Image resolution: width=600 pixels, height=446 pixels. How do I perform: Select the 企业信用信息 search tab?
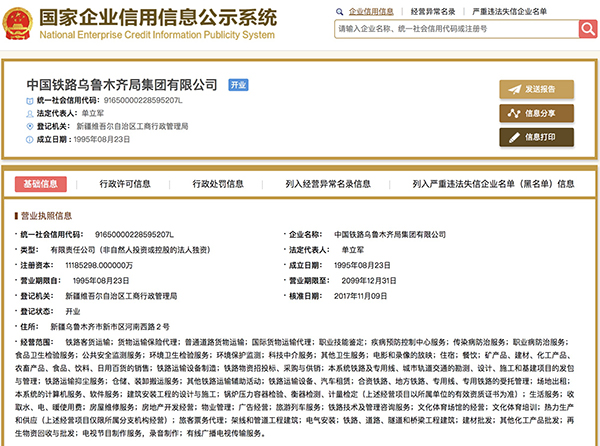coord(371,12)
